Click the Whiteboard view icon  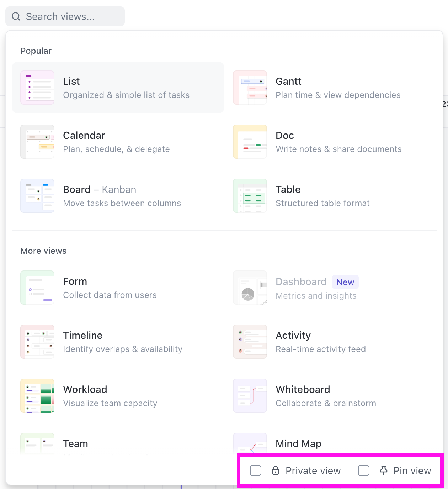(x=250, y=395)
